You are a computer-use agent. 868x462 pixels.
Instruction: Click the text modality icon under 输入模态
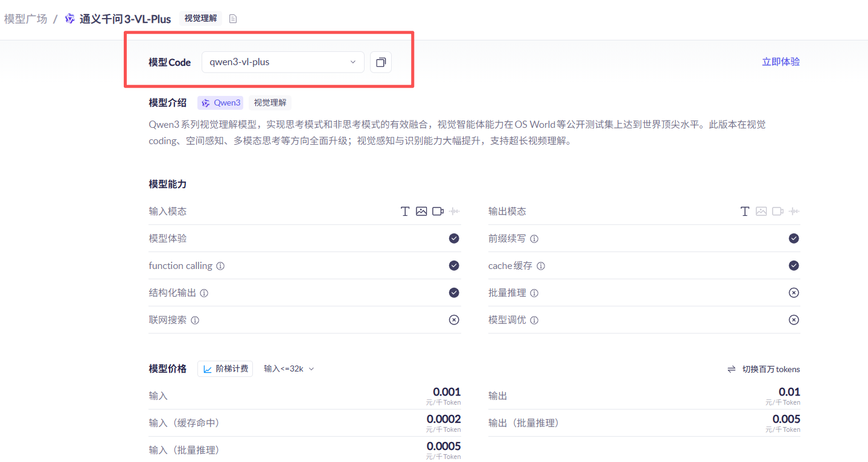(x=405, y=211)
